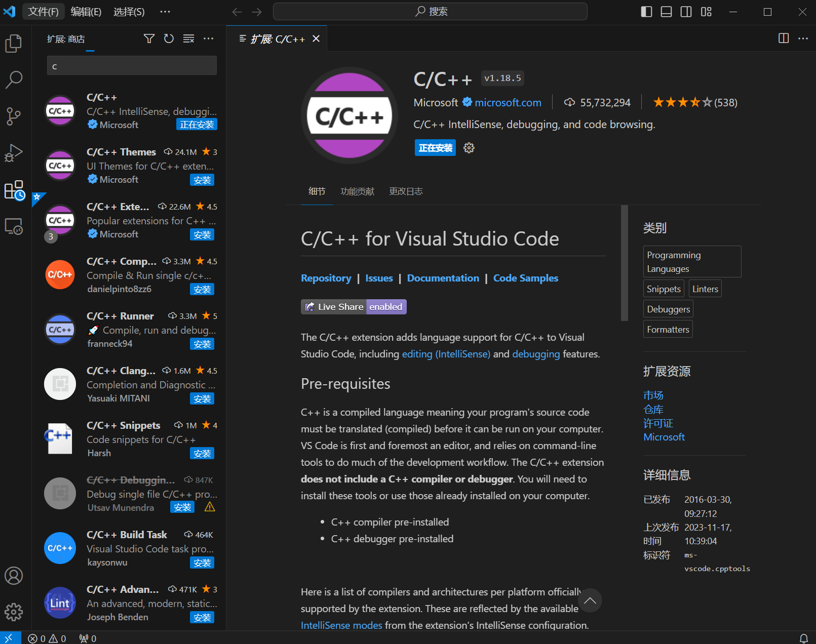
Task: Click the command center search box
Action: (430, 12)
